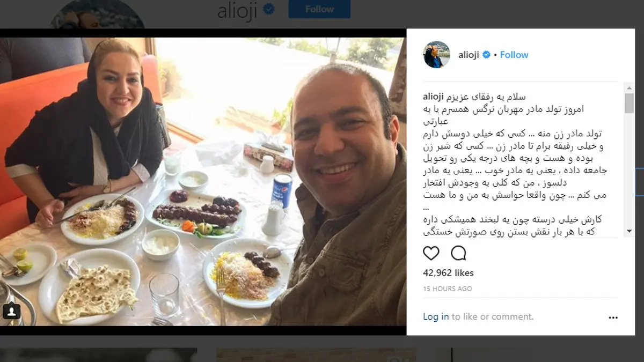Click the 15 HOURS AGO timestamp
The width and height of the screenshot is (644, 362).
coord(448,289)
